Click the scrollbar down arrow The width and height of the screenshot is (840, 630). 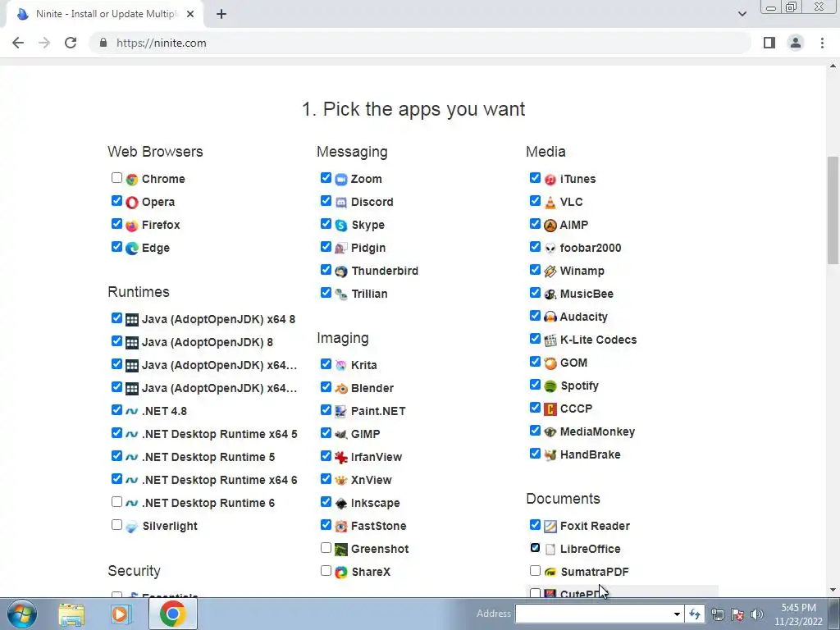coord(833,590)
